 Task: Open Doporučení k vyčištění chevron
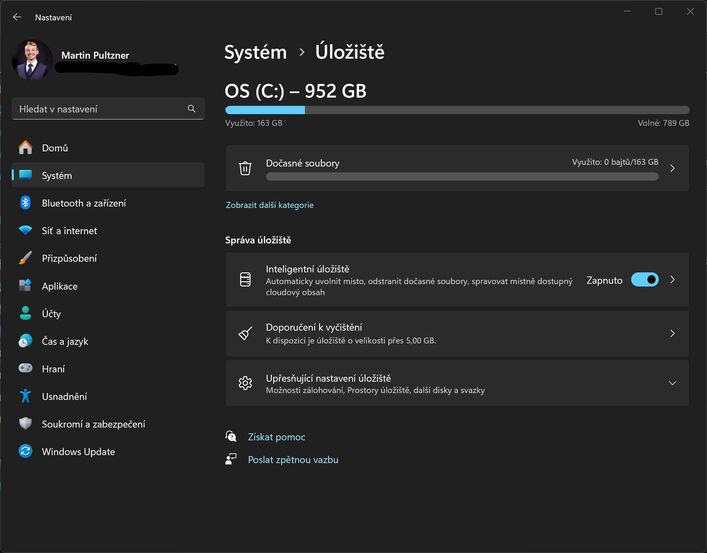point(672,333)
